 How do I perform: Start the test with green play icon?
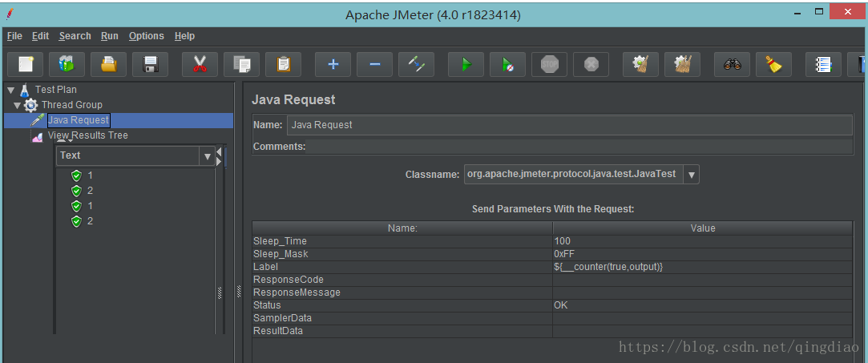point(466,65)
